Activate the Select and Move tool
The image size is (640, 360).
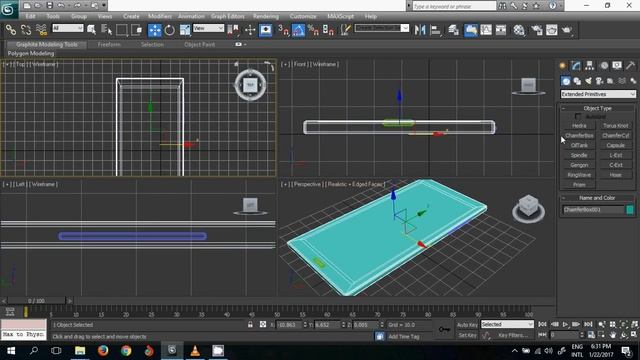[154, 30]
